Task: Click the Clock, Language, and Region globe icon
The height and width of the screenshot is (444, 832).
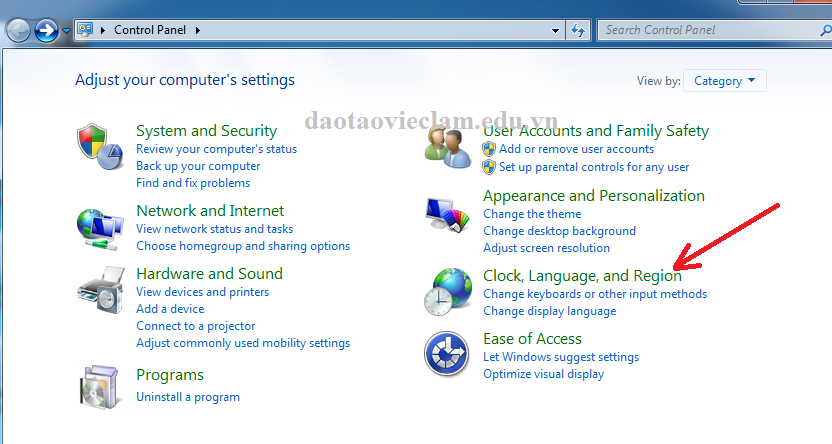Action: point(447,292)
